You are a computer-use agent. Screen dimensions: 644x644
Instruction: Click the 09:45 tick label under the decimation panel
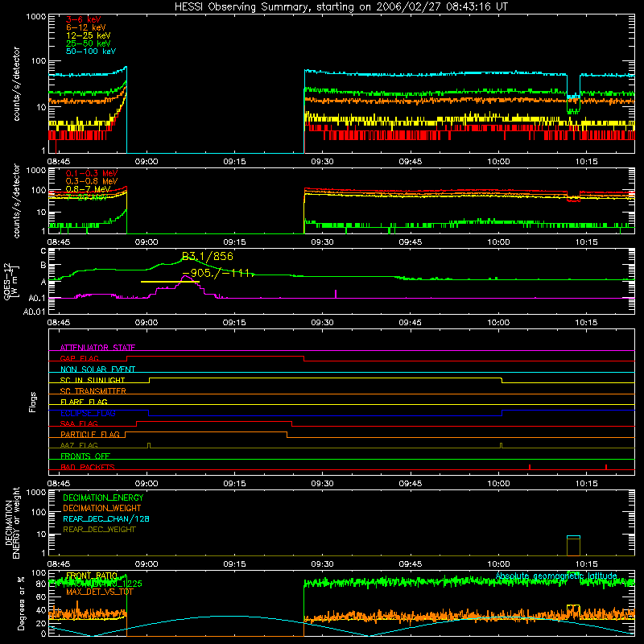pyautogui.click(x=411, y=564)
